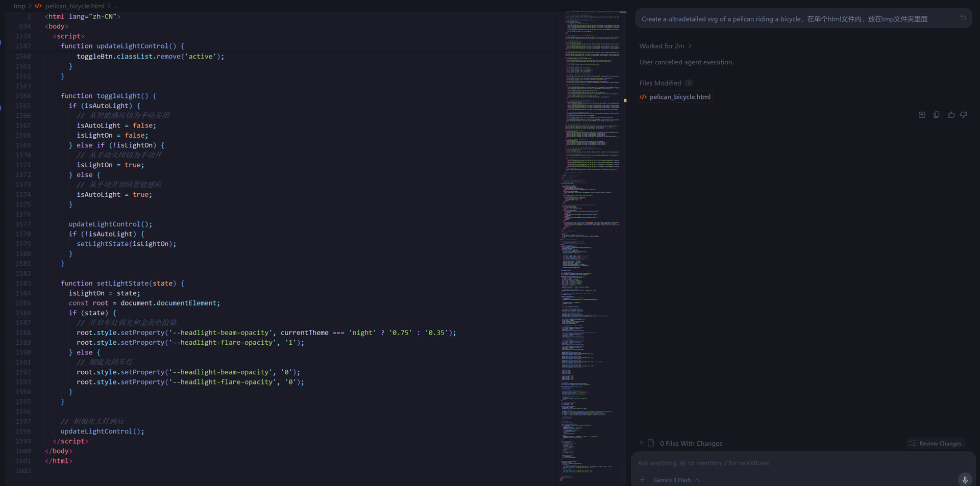Click the Files Modified section header

[660, 83]
